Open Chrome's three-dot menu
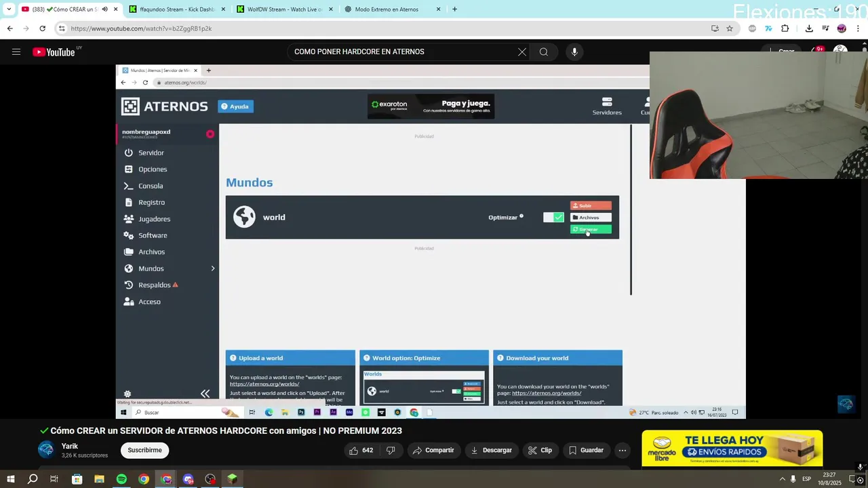This screenshot has width=868, height=488. (859, 28)
